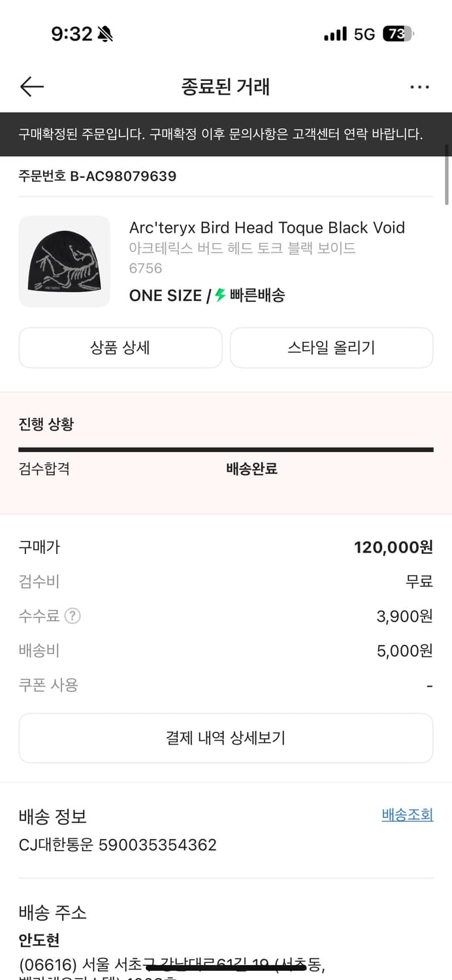Tap the battery indicator in status bar
Viewport: 452px width, 980px height.
[x=398, y=34]
